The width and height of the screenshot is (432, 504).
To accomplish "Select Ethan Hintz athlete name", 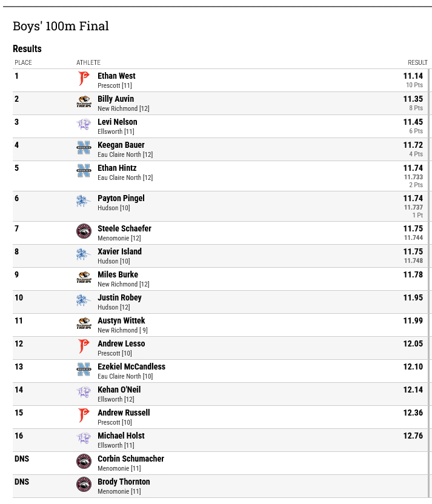I will click(x=117, y=168).
